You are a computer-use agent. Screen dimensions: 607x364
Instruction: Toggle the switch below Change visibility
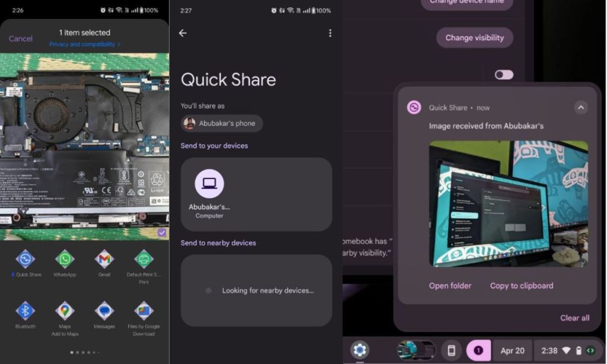(504, 75)
